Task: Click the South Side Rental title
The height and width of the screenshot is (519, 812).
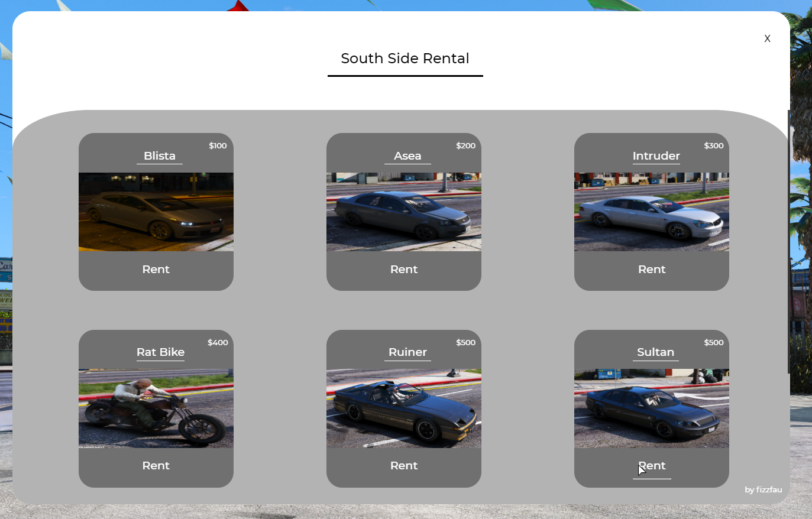Action: [x=405, y=59]
